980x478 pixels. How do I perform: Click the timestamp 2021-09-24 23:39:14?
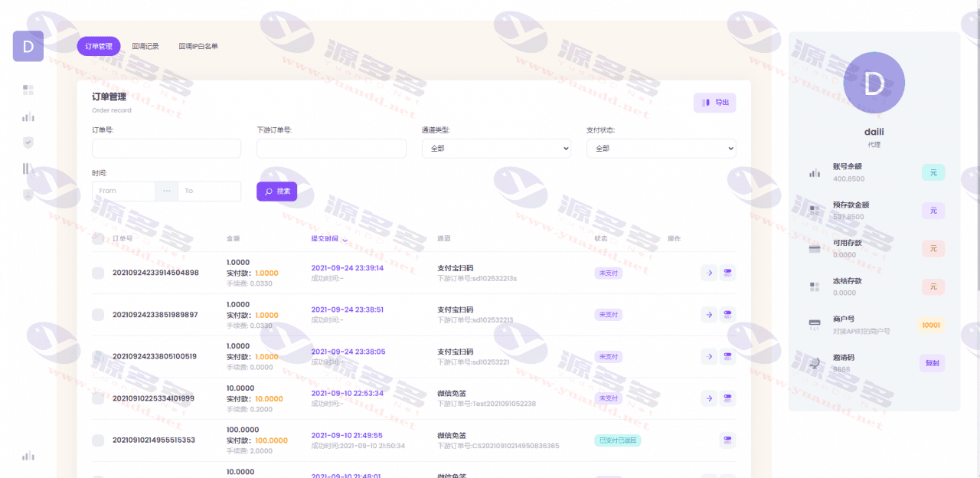click(348, 268)
